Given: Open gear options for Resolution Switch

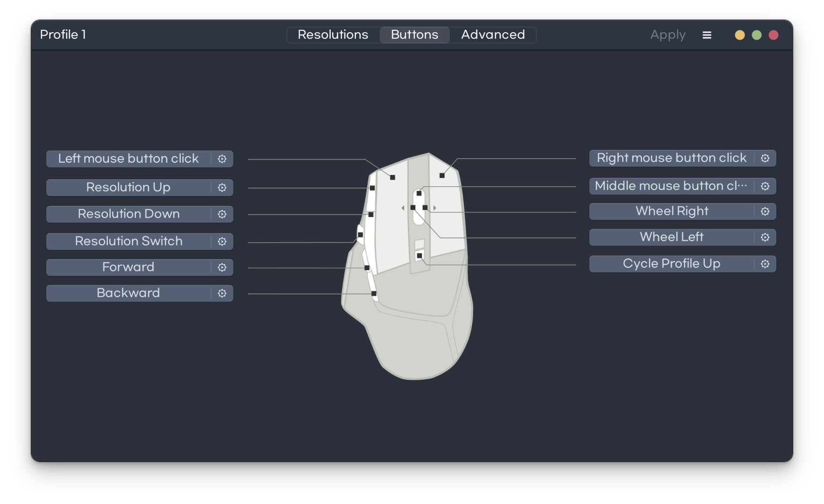Looking at the screenshot, I should (222, 241).
